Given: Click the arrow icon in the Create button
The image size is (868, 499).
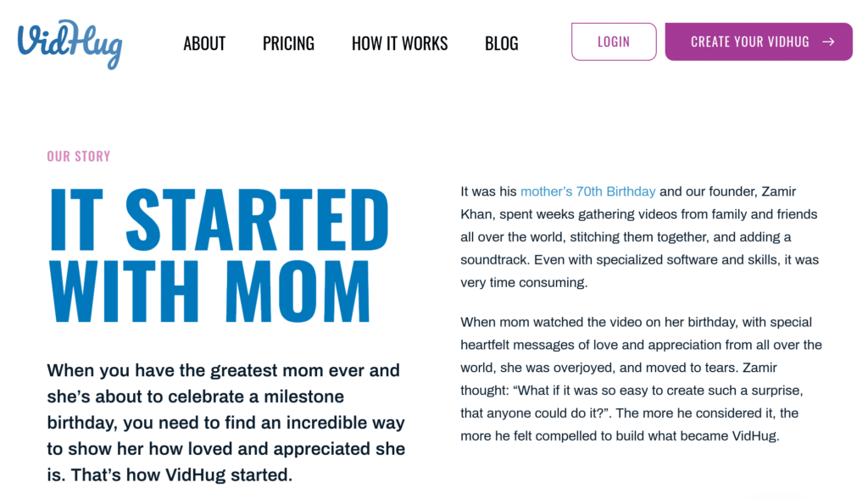Looking at the screenshot, I should click(828, 42).
